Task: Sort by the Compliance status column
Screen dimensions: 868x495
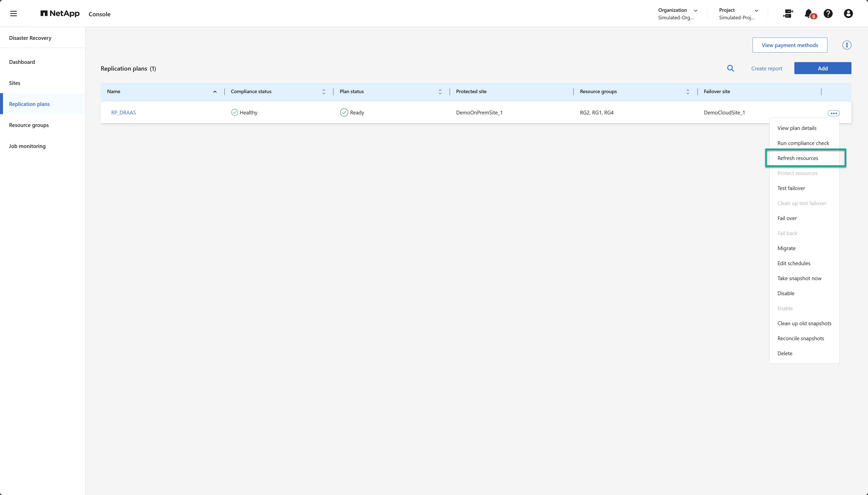Action: pyautogui.click(x=323, y=92)
